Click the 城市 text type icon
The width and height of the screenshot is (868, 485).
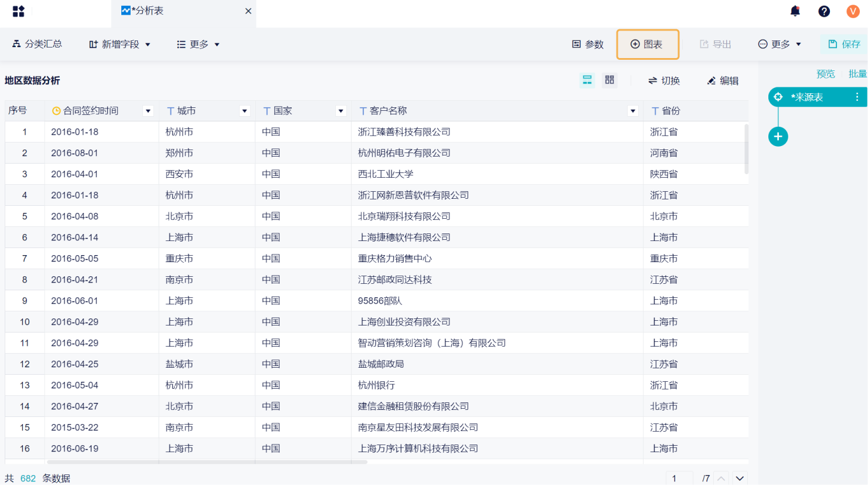[171, 111]
